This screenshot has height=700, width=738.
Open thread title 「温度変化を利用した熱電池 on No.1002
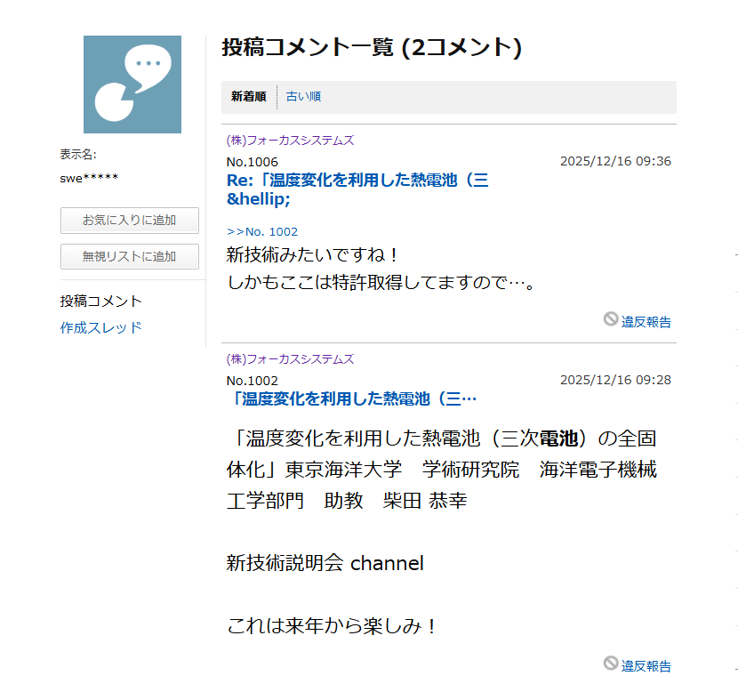coord(352,398)
